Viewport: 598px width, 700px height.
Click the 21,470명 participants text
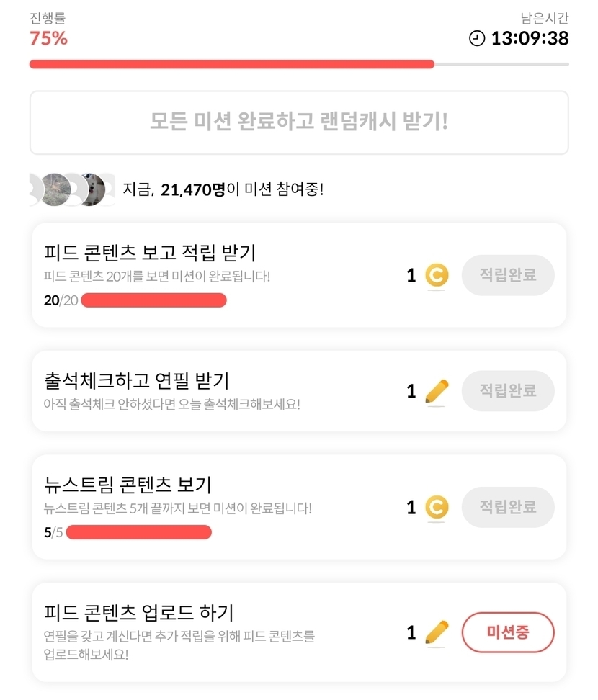point(193,190)
